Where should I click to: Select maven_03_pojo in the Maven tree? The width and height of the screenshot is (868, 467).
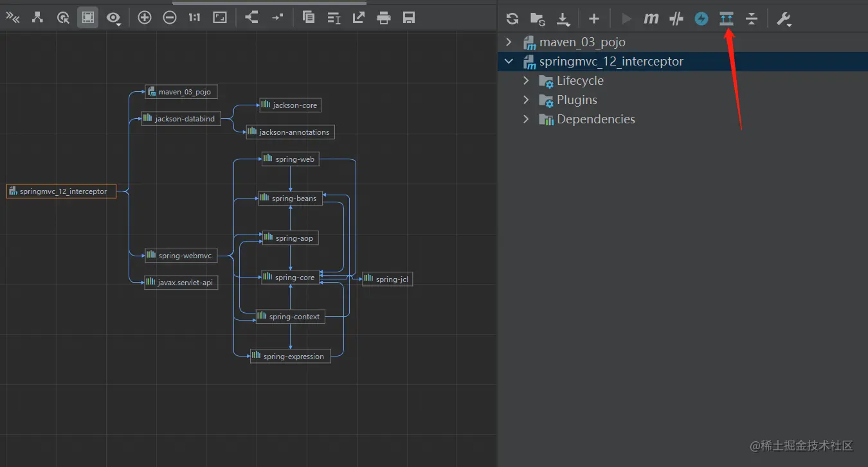click(582, 42)
